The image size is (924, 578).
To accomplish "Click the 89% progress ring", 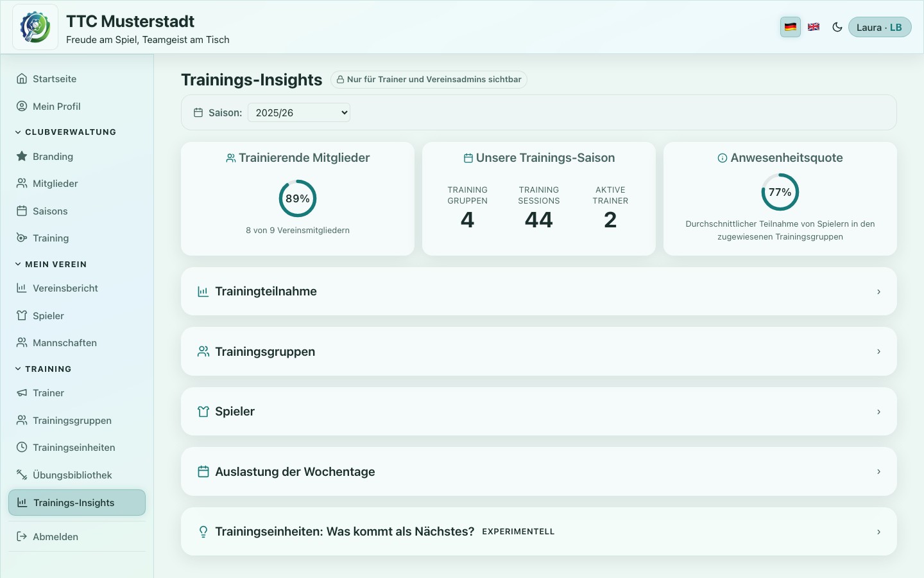I will 298,198.
